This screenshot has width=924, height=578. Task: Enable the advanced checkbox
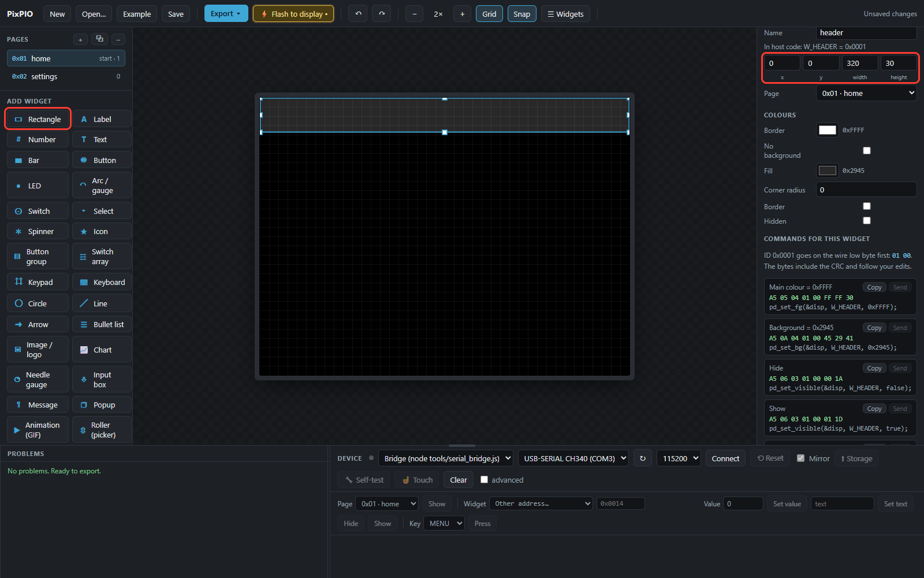[x=484, y=479]
